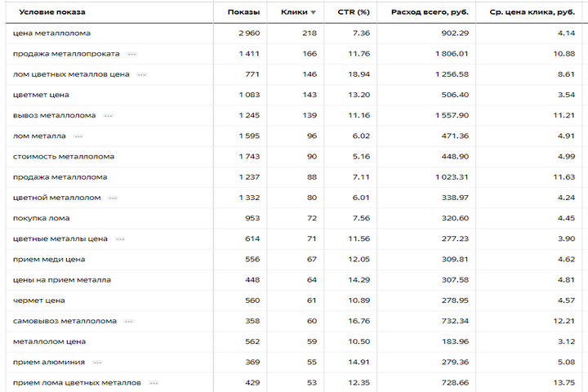Select the покупка лома keyword
This screenshot has height=392, width=588.
point(42,218)
